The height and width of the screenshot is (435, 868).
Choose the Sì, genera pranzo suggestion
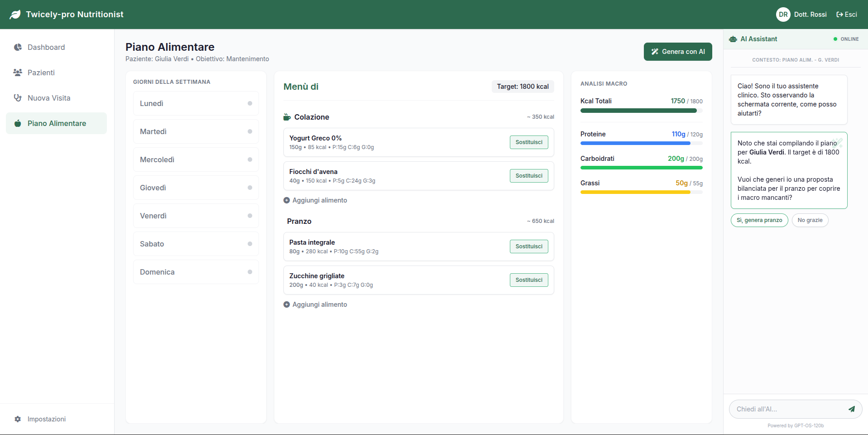click(759, 220)
